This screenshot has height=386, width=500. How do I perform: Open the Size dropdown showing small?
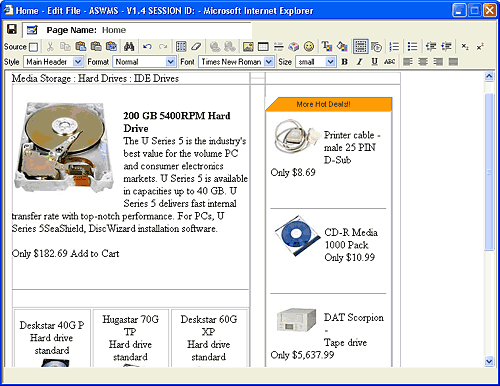[x=315, y=62]
